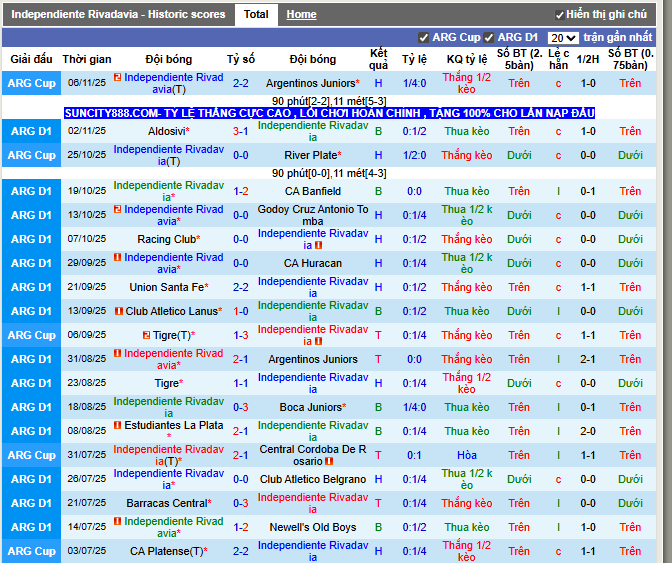
Task: Click the 0-3 score for Boca Juniors match
Action: pos(240,407)
